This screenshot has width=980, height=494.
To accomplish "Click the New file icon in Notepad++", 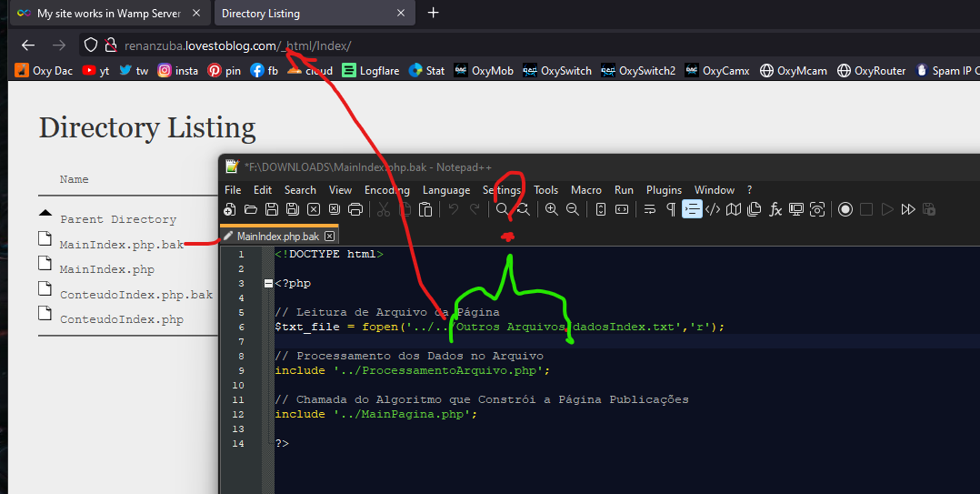I will click(230, 209).
